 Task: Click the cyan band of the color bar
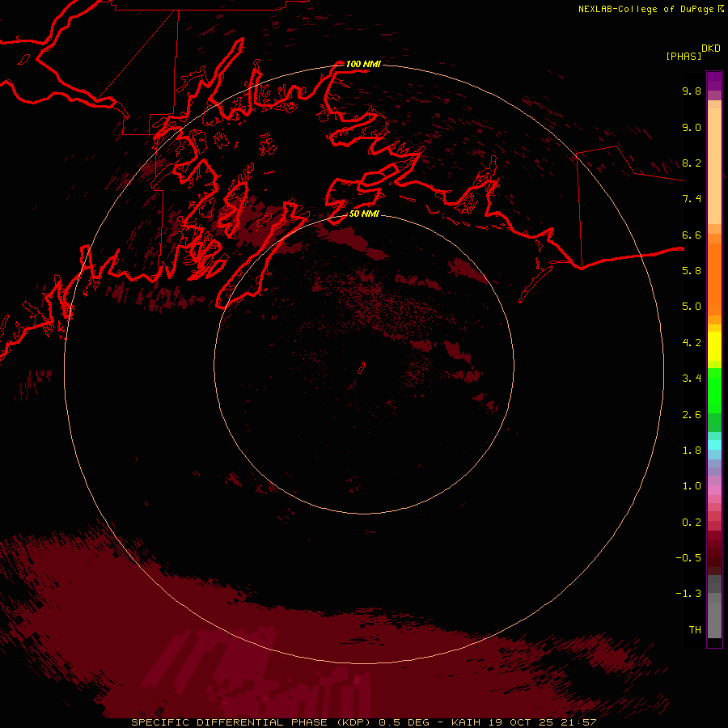(x=714, y=445)
